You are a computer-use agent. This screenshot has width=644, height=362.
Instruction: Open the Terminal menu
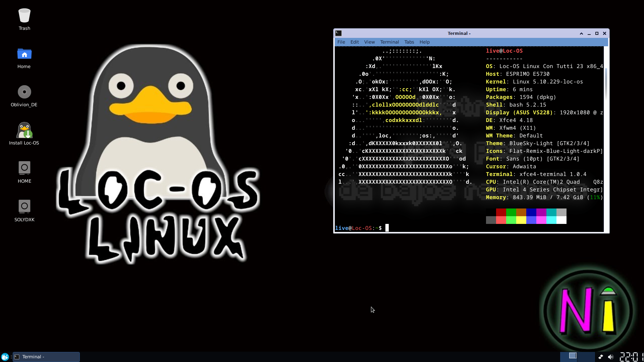pos(389,42)
